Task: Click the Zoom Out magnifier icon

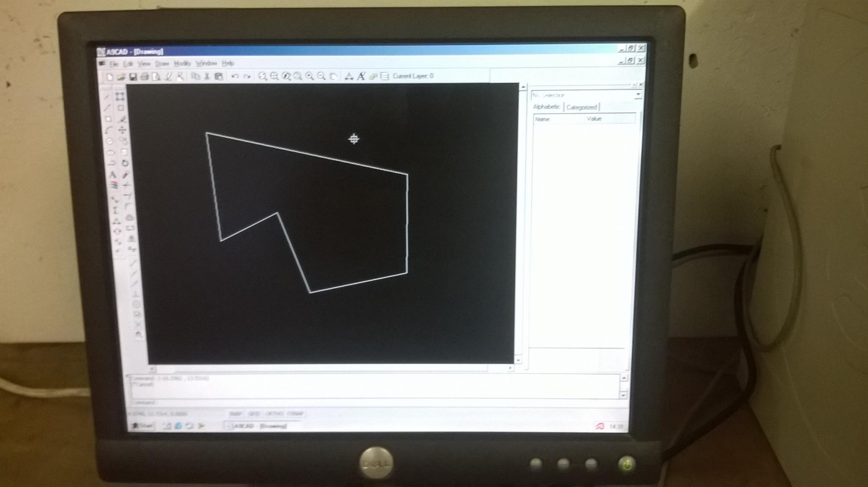Action: (x=321, y=76)
